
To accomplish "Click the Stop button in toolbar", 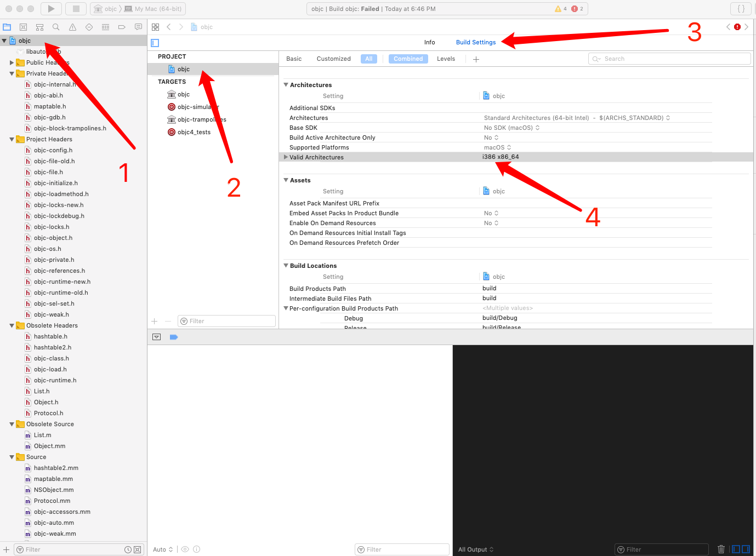I will pos(76,9).
